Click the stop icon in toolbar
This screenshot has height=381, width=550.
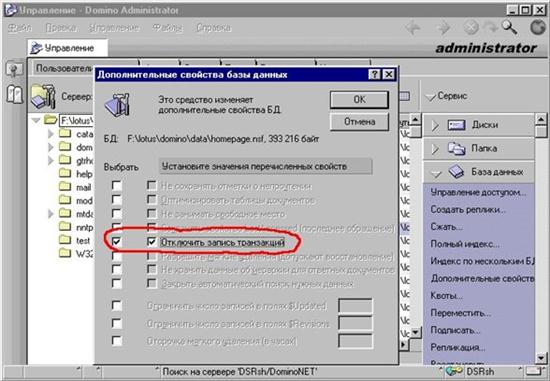click(471, 27)
